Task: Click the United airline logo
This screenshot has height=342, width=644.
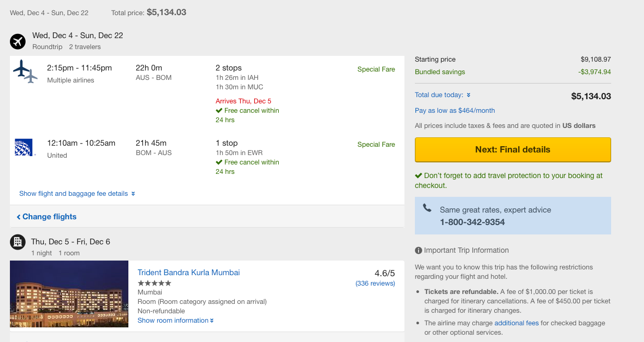Action: click(24, 147)
